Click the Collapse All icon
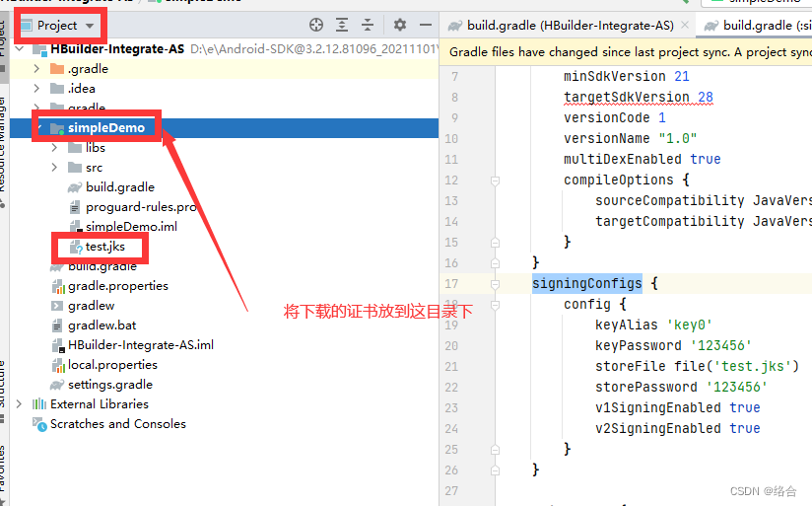The width and height of the screenshot is (812, 506). click(x=368, y=25)
